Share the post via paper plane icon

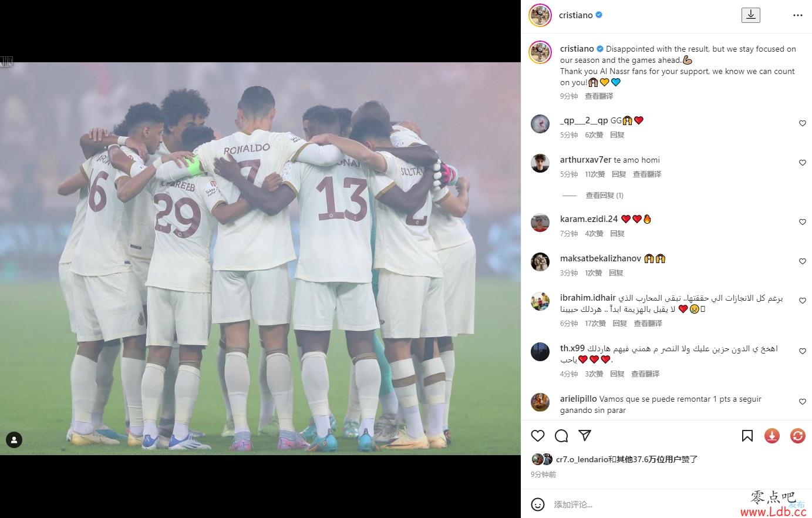point(585,435)
